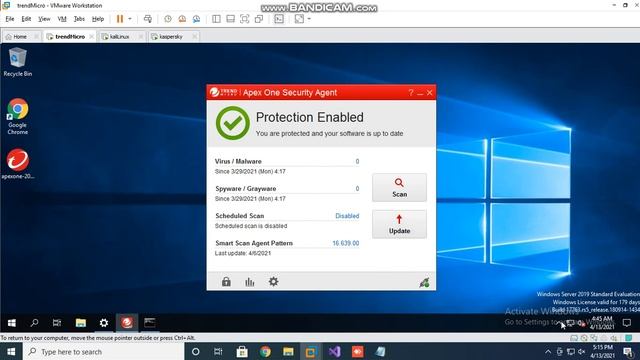Click the revert snapshot icon
The image size is (640, 360).
(182, 19)
